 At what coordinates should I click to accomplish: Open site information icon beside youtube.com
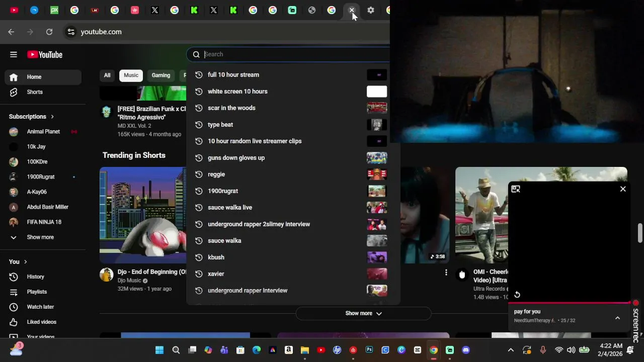71,32
